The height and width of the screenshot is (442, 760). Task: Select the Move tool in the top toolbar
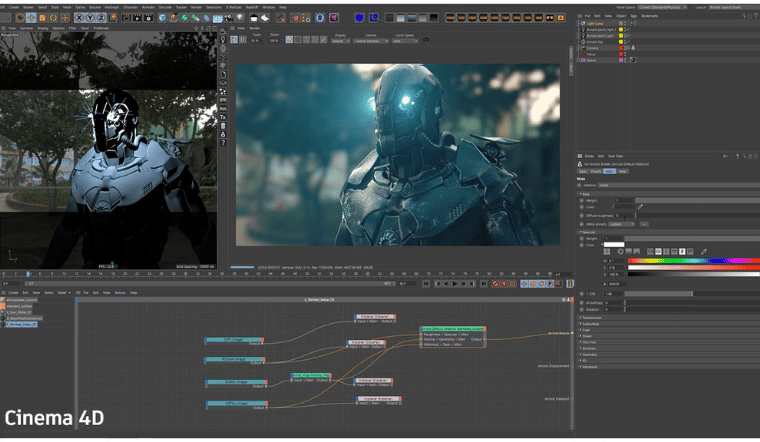point(31,18)
